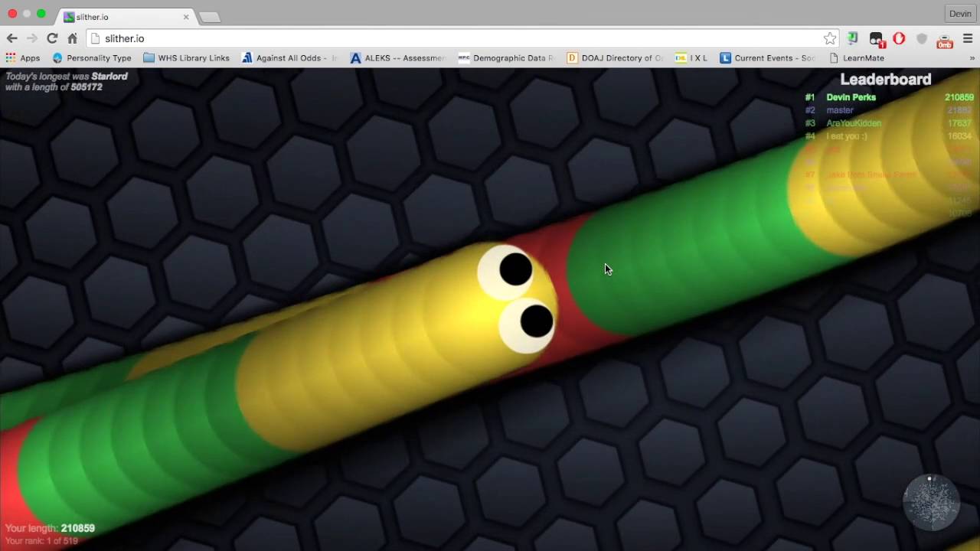Click the browser forward arrow
Viewport: 980px width, 551px height.
[31, 38]
